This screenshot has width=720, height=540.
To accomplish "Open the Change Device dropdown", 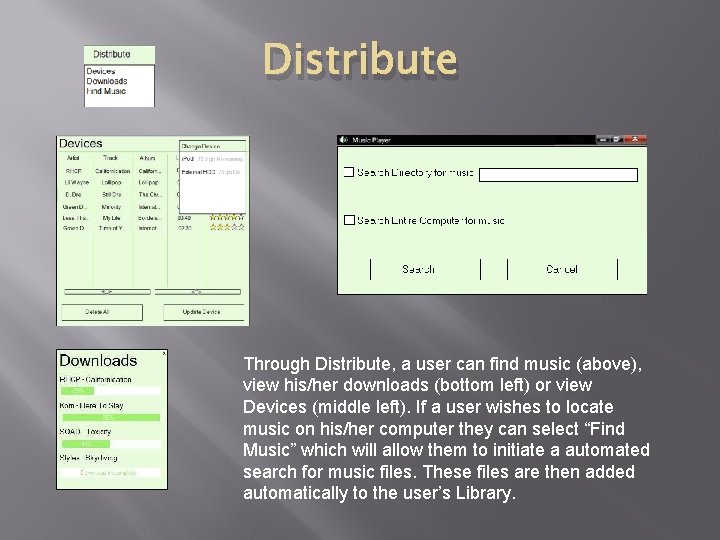I will pos(213,146).
